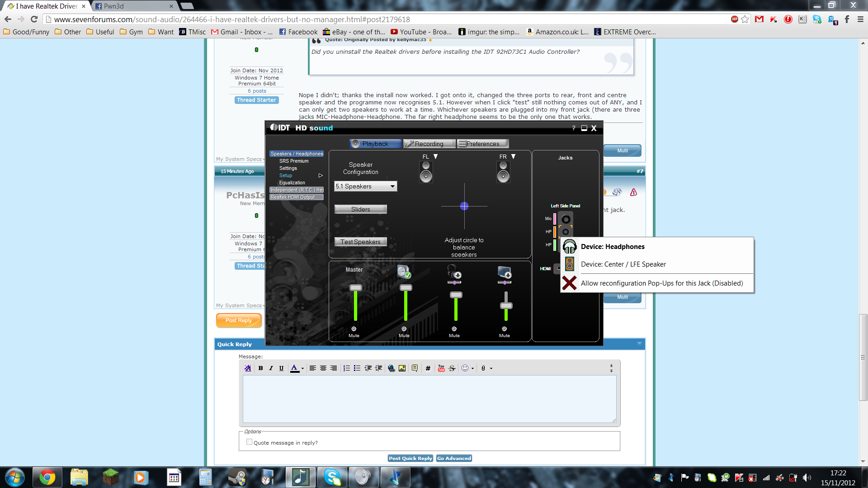The image size is (868, 488).
Task: Select the Headphones device icon
Action: click(x=570, y=246)
